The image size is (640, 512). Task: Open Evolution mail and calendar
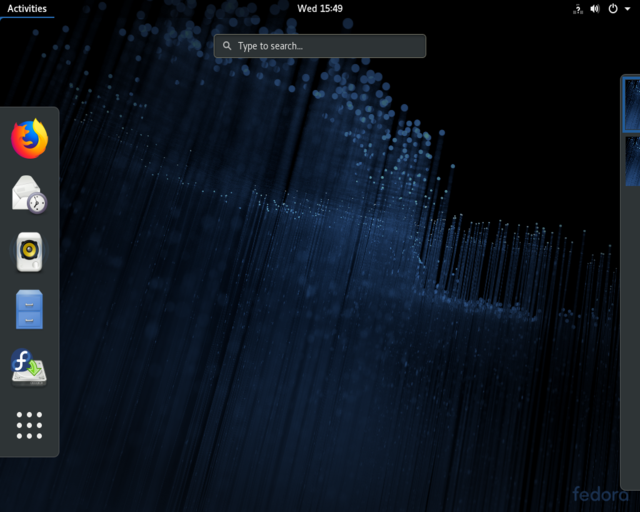29,195
